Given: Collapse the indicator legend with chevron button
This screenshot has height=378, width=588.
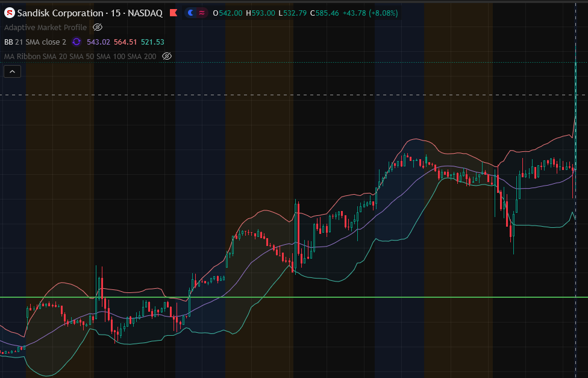Looking at the screenshot, I should point(13,71).
